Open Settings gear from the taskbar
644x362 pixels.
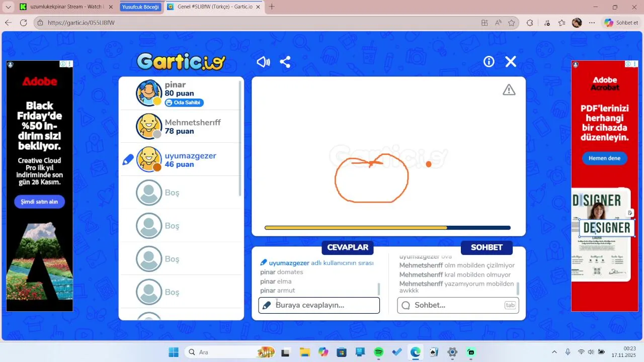click(x=452, y=352)
